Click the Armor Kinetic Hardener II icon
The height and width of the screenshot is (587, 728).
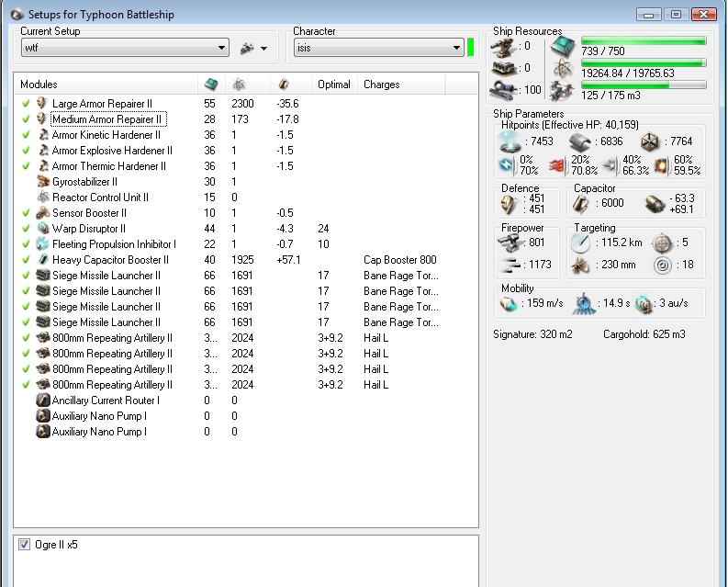(x=43, y=135)
